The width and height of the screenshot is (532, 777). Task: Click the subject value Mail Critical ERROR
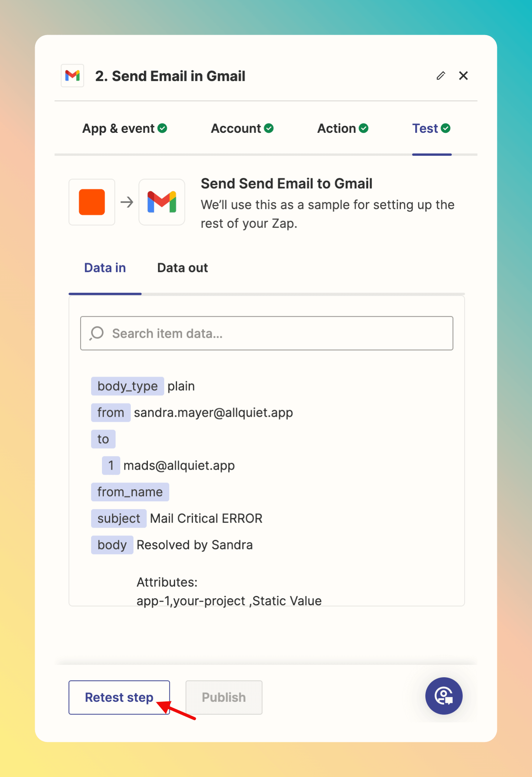coord(206,518)
